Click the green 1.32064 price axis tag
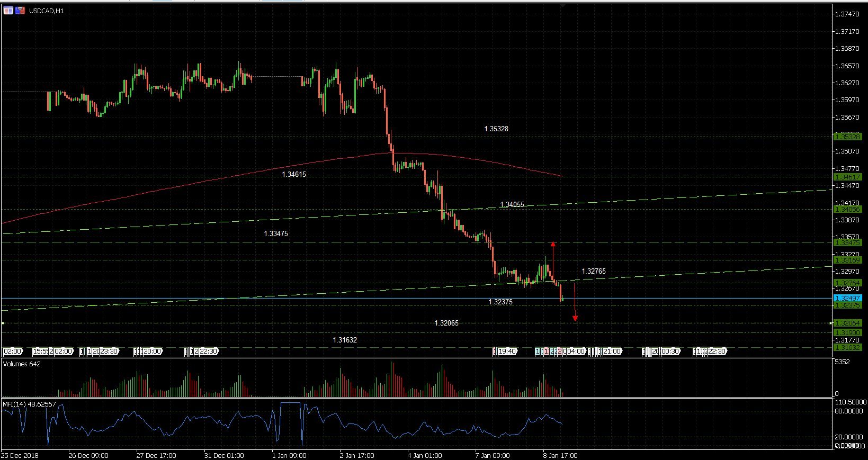 848,323
